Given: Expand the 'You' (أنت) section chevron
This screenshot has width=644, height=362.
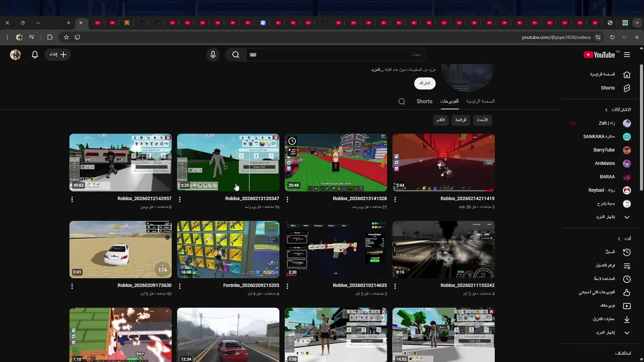Looking at the screenshot, I should [x=619, y=239].
